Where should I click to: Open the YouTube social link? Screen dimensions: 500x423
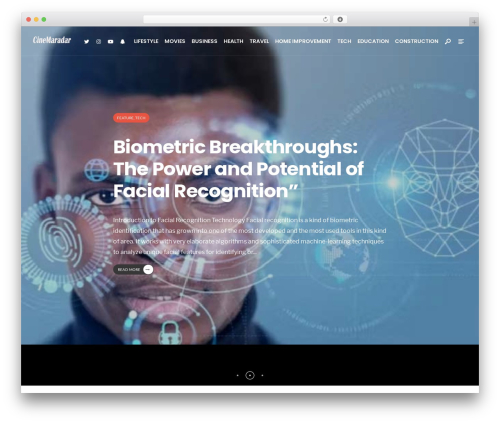tap(110, 42)
